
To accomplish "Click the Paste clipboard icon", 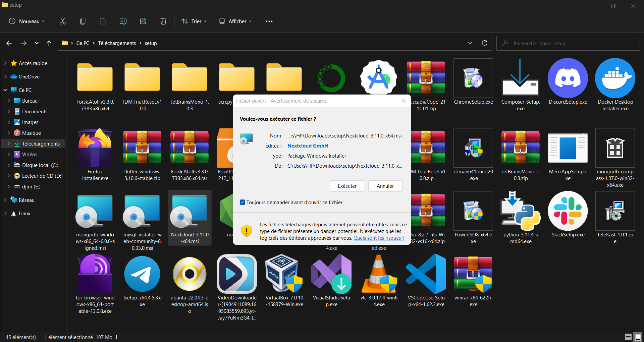I will click(x=103, y=21).
